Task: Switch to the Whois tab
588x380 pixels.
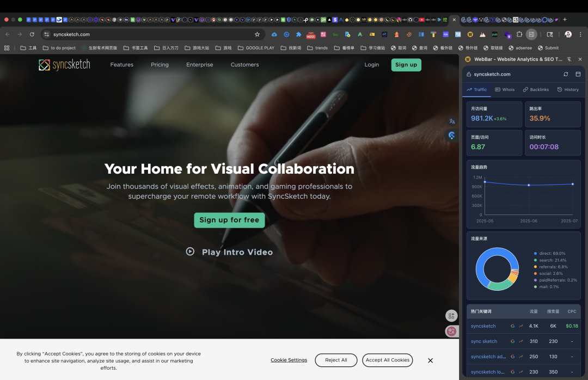Action: click(x=505, y=90)
